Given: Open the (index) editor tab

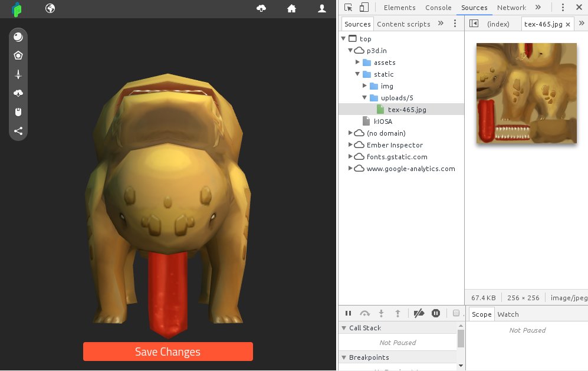Looking at the screenshot, I should (x=498, y=24).
